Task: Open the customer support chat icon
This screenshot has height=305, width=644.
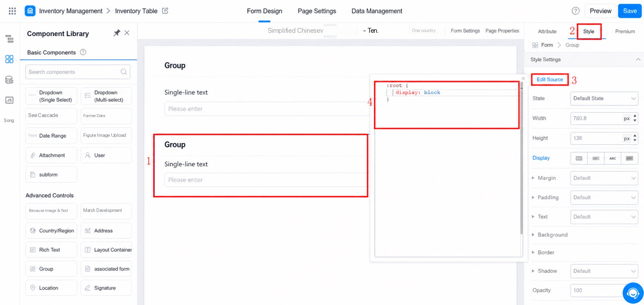Action: tap(633, 293)
